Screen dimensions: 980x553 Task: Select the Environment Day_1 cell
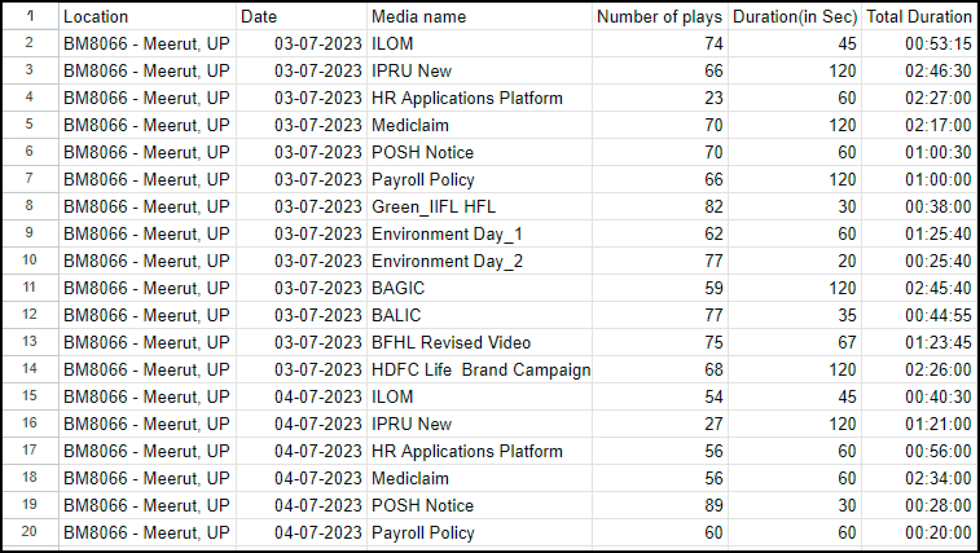click(479, 233)
